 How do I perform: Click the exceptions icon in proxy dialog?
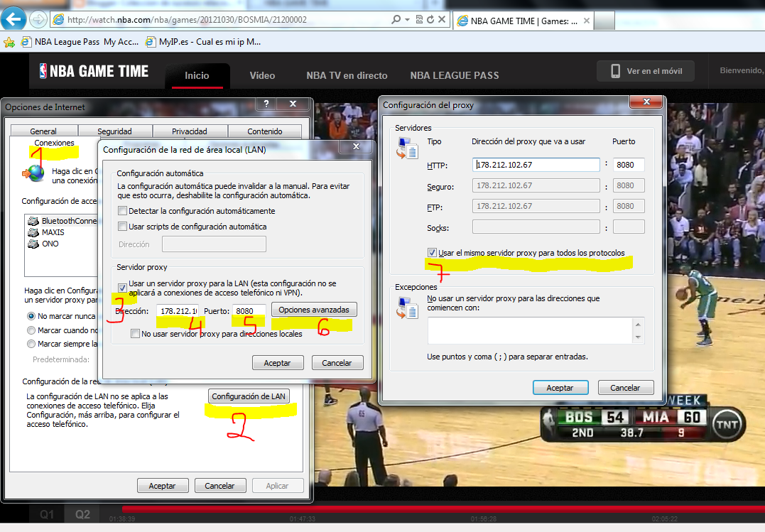407,308
